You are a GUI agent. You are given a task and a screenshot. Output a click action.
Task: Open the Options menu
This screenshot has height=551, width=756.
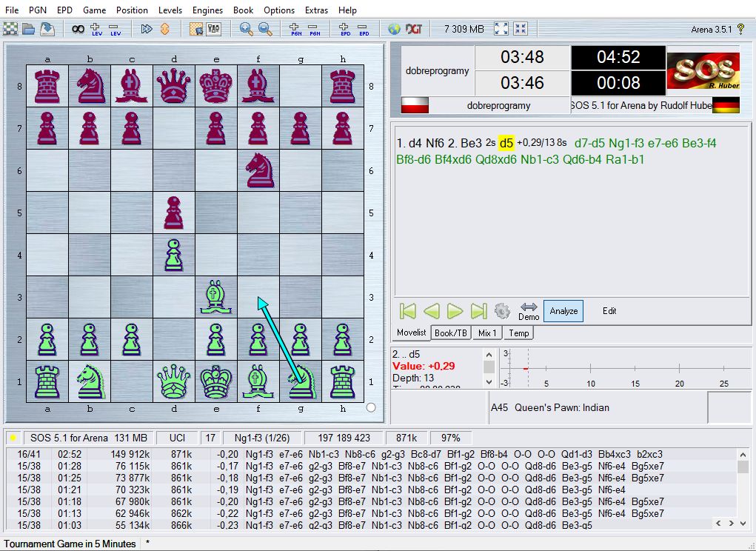pos(279,10)
